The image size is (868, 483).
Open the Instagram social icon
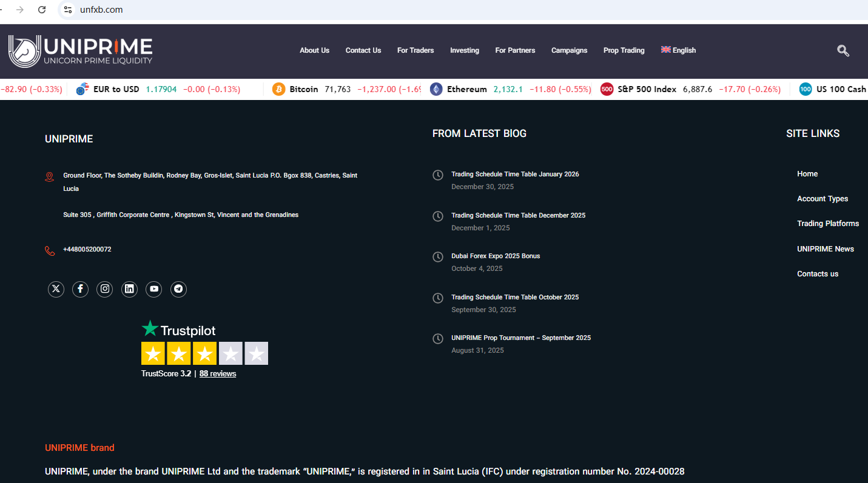[105, 289]
